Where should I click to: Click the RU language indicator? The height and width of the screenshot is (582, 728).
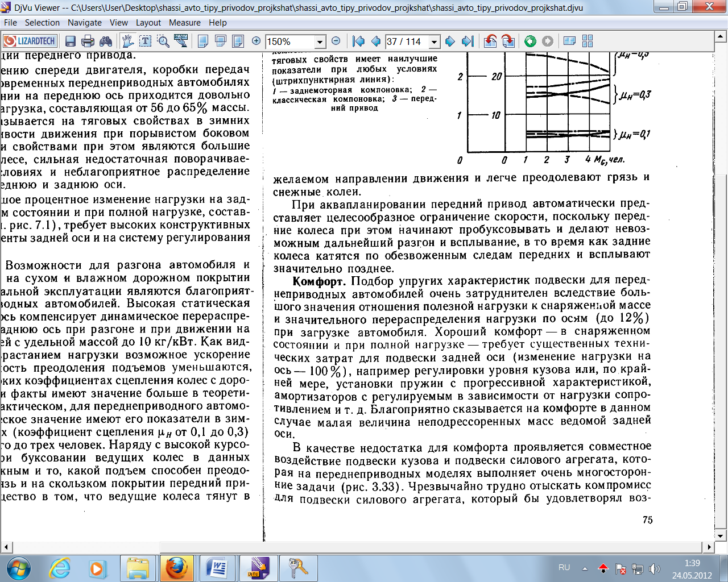coord(564,567)
